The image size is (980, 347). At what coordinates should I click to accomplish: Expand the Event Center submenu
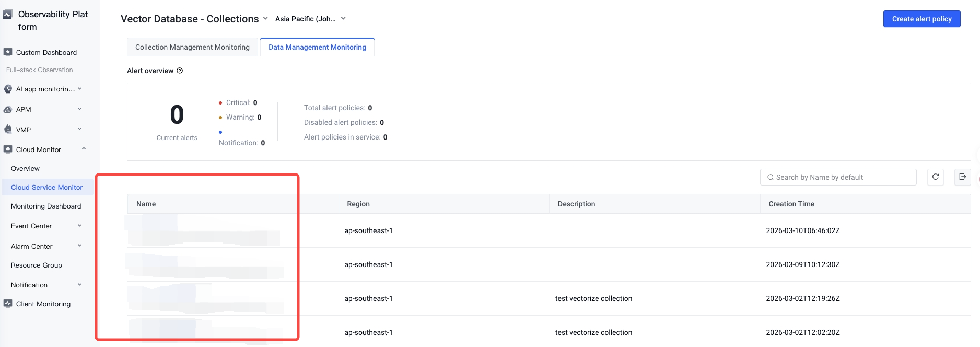pyautogui.click(x=80, y=226)
